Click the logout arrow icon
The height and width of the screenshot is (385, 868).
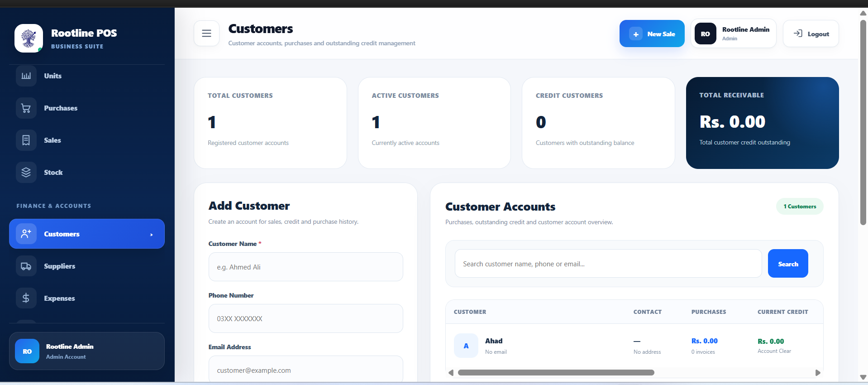[x=798, y=34]
